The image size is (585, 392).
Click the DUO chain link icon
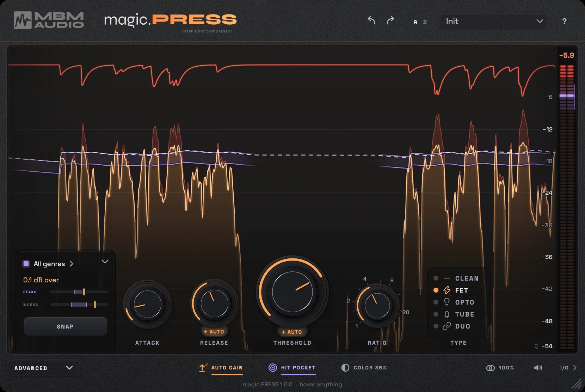click(447, 326)
